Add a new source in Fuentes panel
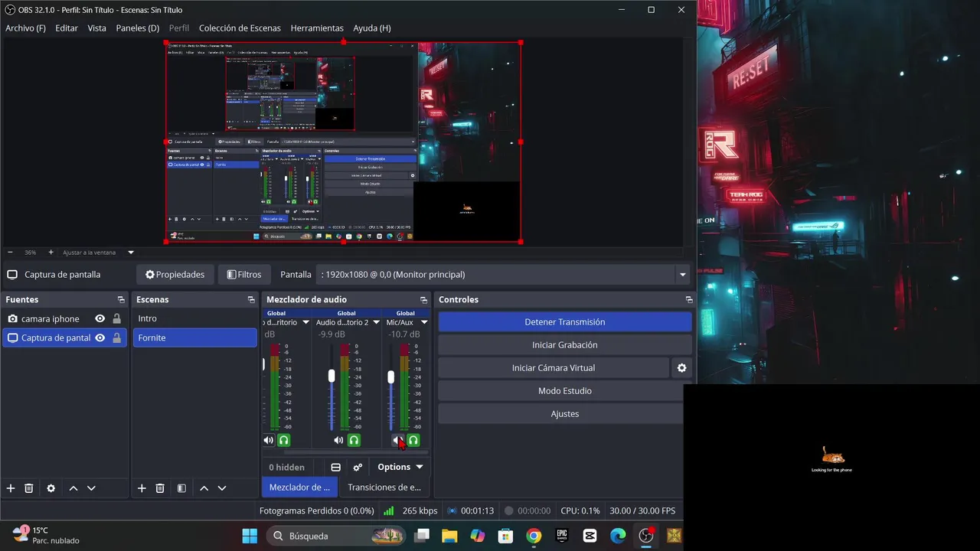This screenshot has width=980, height=551. pyautogui.click(x=11, y=488)
